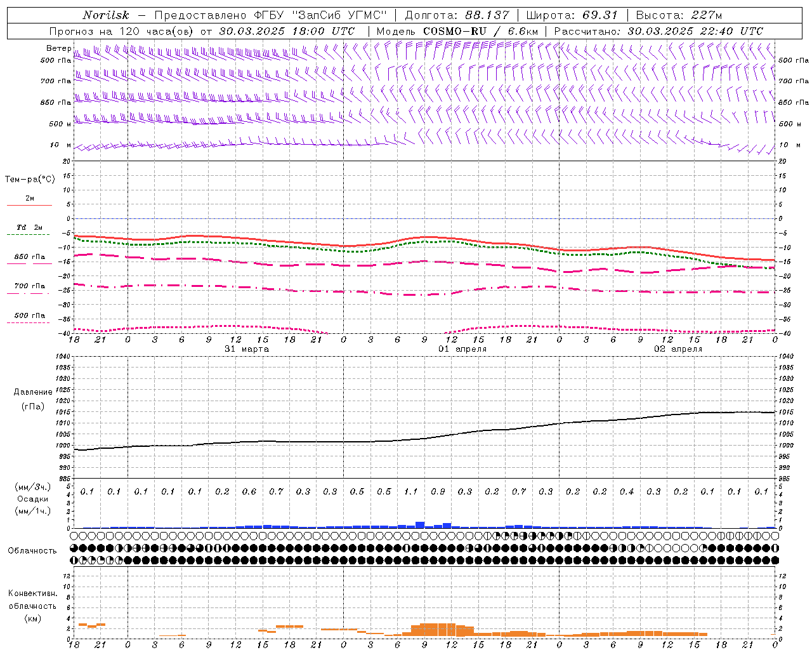Click the '01 апреля' date label
Viewport: 812px width, 650px height.
click(462, 349)
